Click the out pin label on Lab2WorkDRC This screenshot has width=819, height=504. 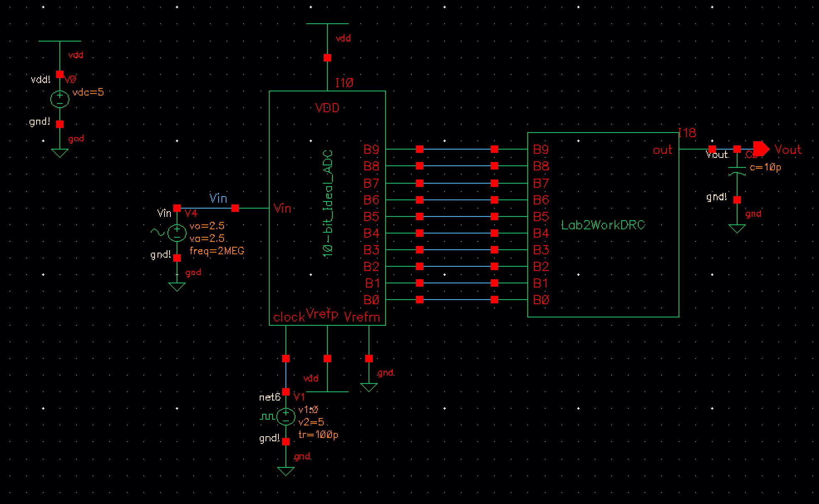tap(662, 150)
